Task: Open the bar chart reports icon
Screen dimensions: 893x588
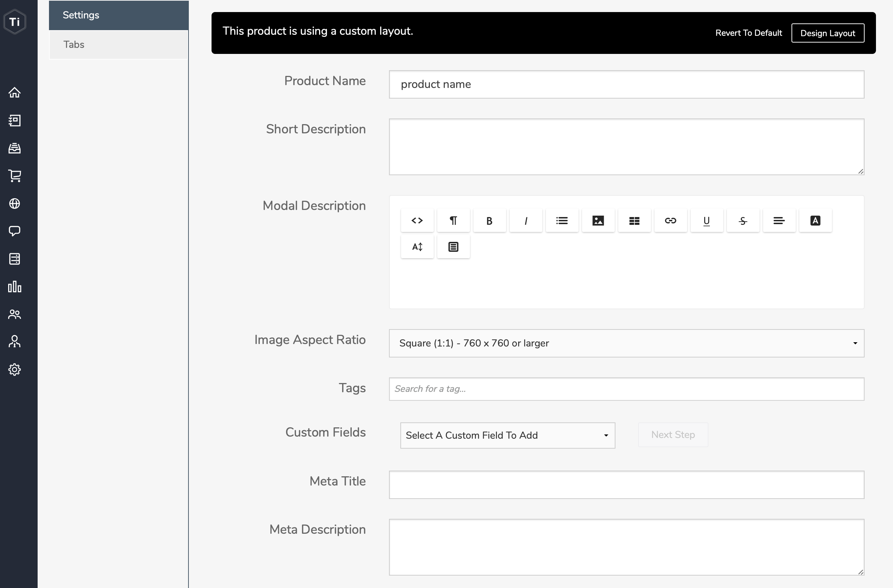Action: (x=15, y=287)
